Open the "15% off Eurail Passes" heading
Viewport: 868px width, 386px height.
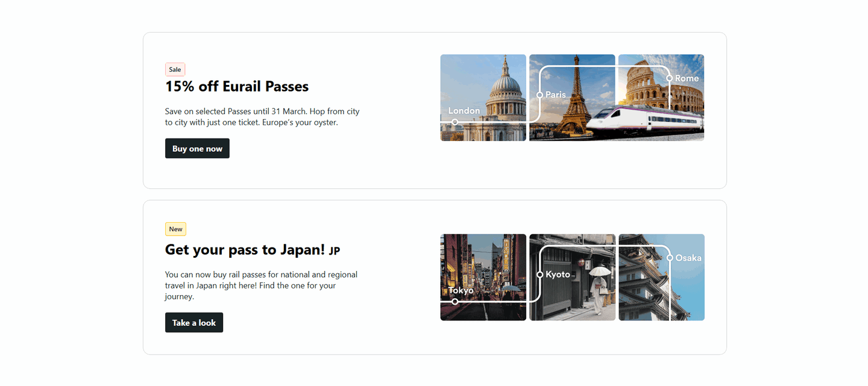tap(237, 86)
